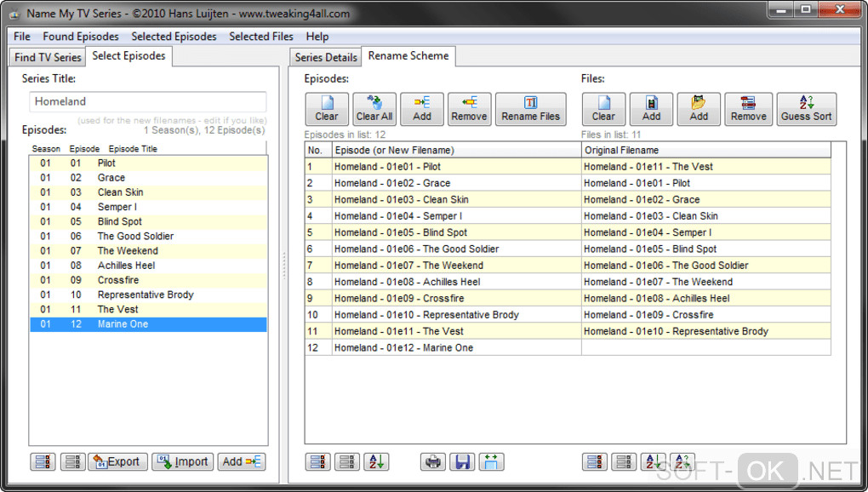Click deselect-all icon below the rename episode list
The height and width of the screenshot is (492, 868).
click(347, 461)
